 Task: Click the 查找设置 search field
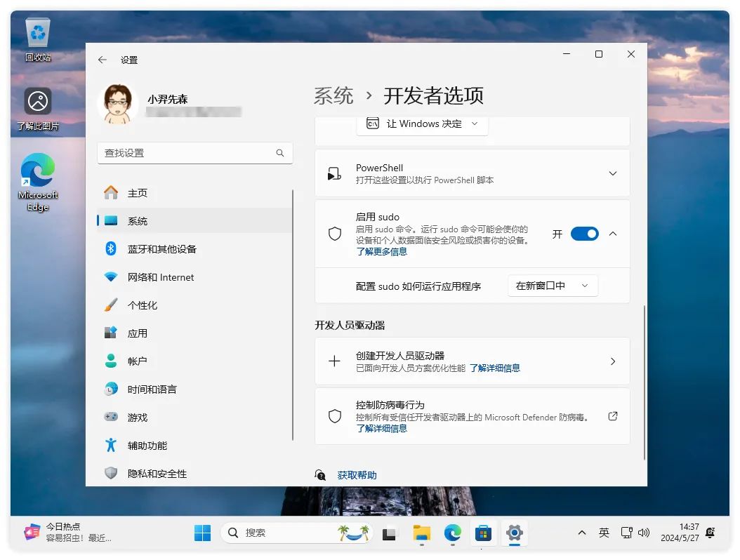(186, 153)
